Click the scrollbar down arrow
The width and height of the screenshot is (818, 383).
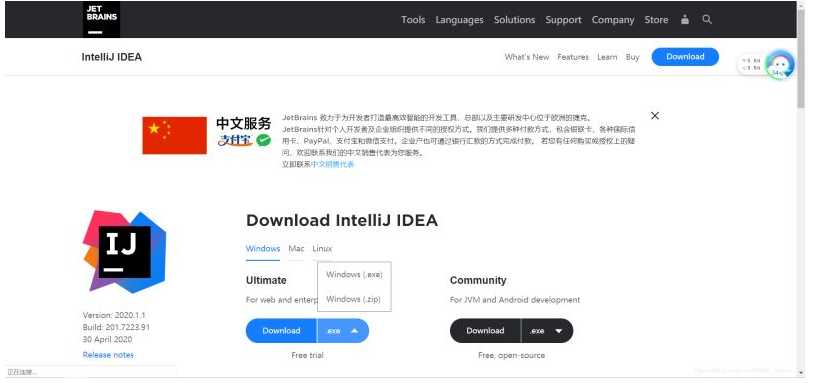click(801, 373)
